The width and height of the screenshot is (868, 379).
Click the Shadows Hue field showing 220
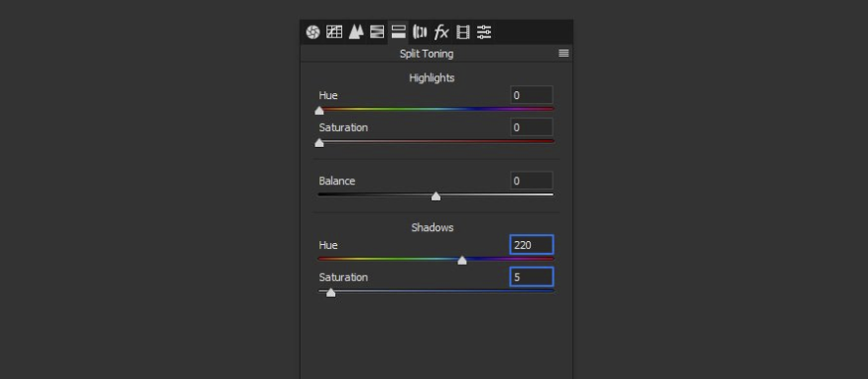532,245
